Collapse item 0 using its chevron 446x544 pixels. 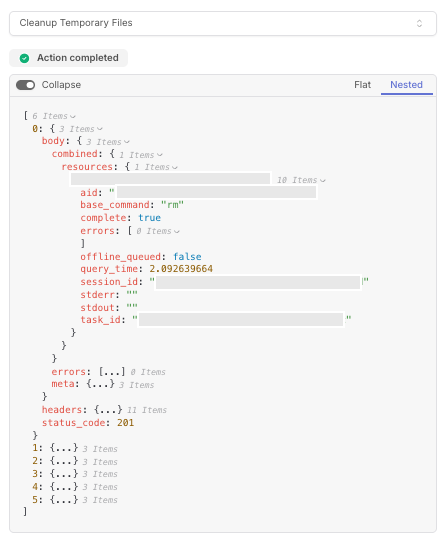100,129
